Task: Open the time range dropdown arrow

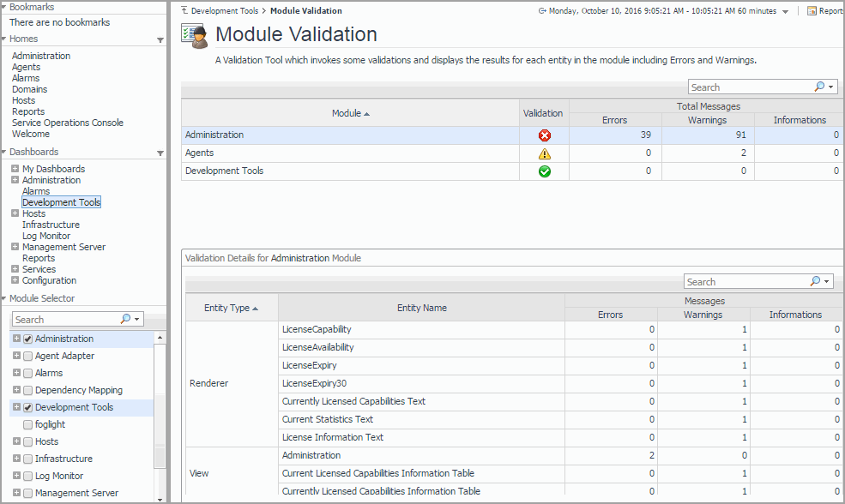Action: click(786, 11)
